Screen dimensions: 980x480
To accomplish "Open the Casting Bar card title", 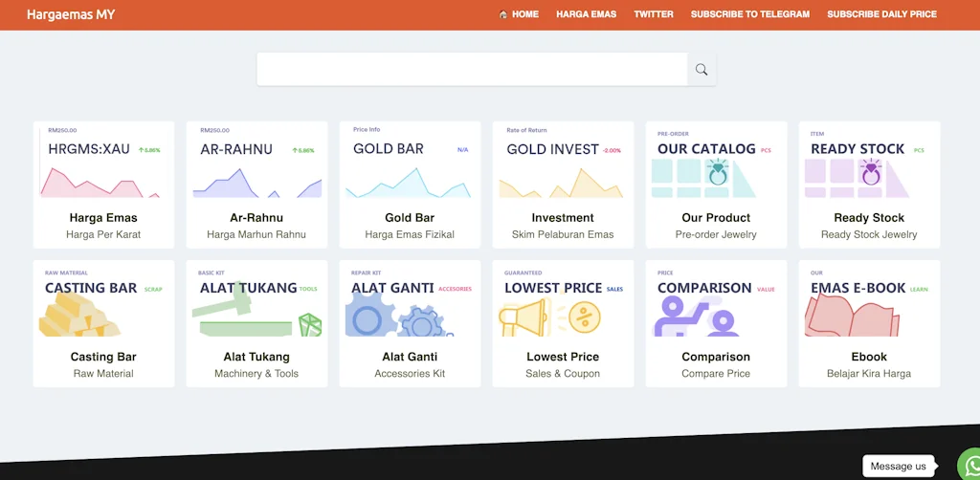I will (x=103, y=357).
